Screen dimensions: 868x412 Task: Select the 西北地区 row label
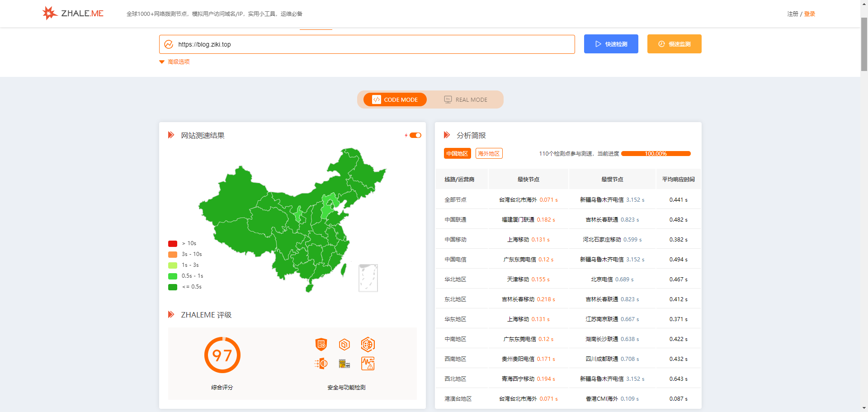point(455,379)
